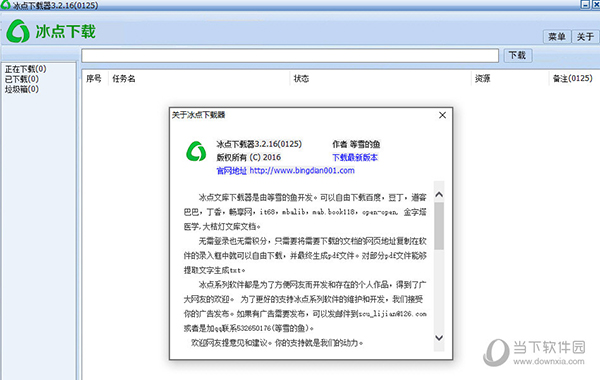Click the green logo in About dialog
This screenshot has width=600, height=380.
coord(196,151)
